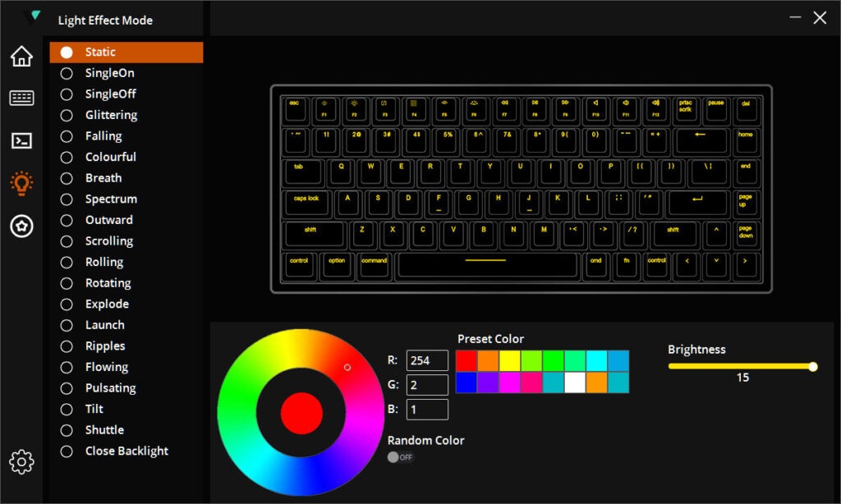Viewport: 841px width, 504px height.
Task: Click the caps lock key on keyboard preview
Action: [x=307, y=204]
